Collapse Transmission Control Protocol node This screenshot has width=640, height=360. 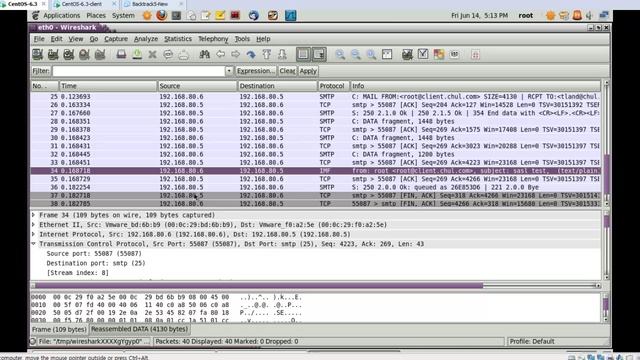click(x=33, y=244)
